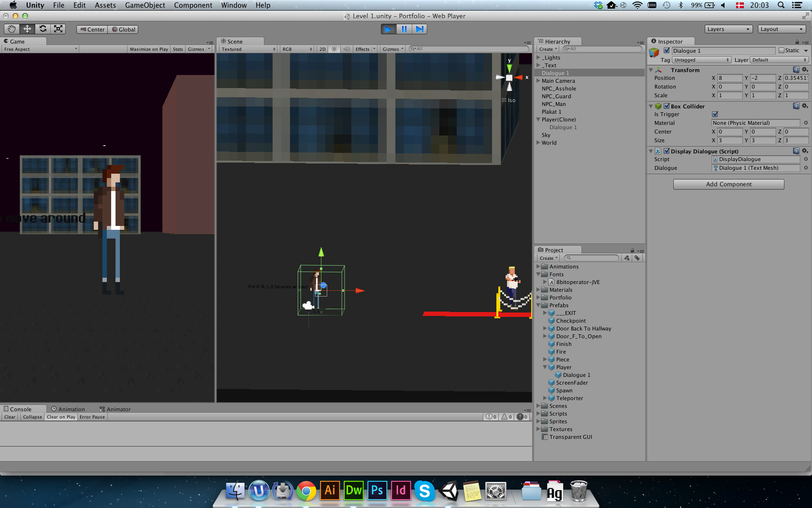This screenshot has width=812, height=508.
Task: Click object picker for Script field
Action: pos(806,159)
